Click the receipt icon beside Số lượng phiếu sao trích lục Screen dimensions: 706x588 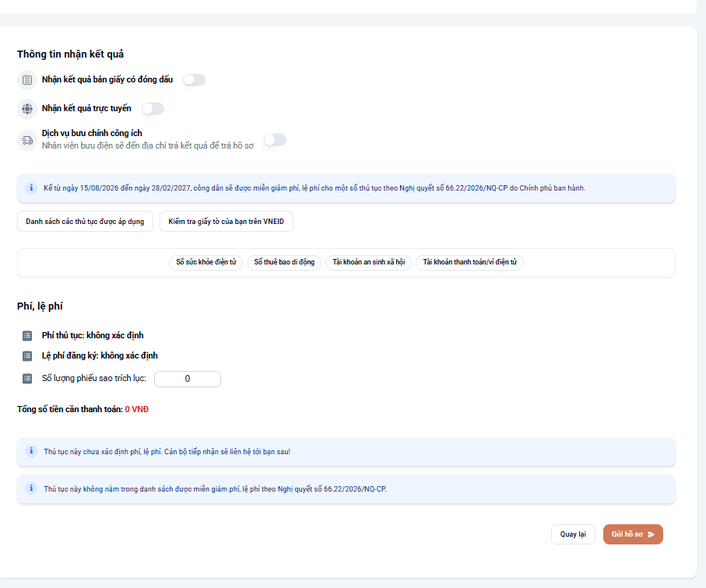point(27,379)
